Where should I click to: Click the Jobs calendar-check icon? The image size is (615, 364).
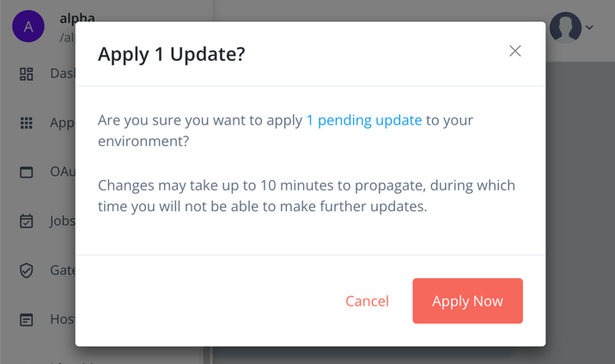27,221
